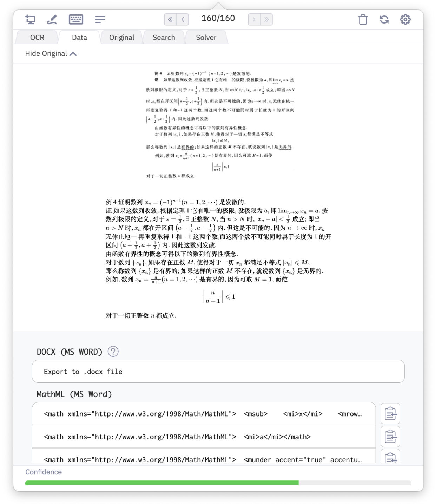Open the handwriting drawing input tool
The height and width of the screenshot is (504, 435).
pos(52,19)
